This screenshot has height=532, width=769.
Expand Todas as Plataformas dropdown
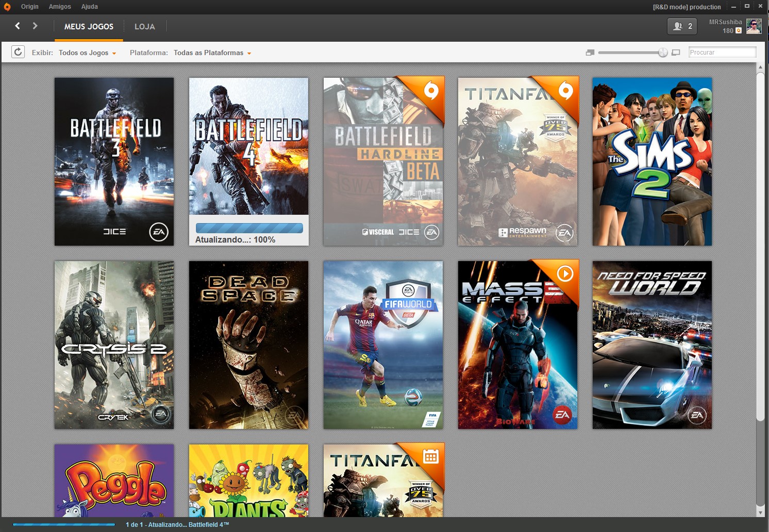(212, 53)
